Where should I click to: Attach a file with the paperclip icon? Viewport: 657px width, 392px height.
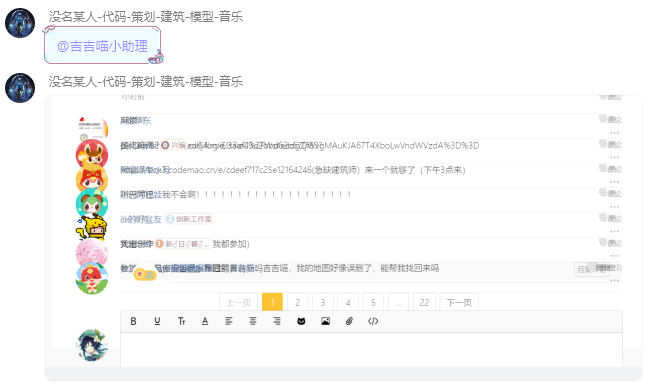pyautogui.click(x=349, y=321)
